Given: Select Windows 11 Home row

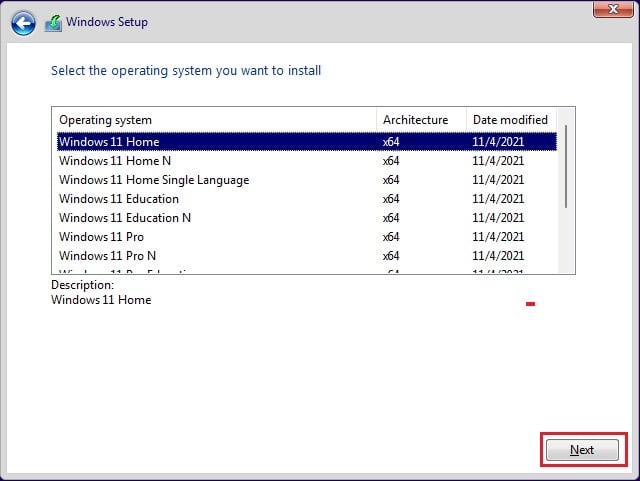Looking at the screenshot, I should pos(307,142).
